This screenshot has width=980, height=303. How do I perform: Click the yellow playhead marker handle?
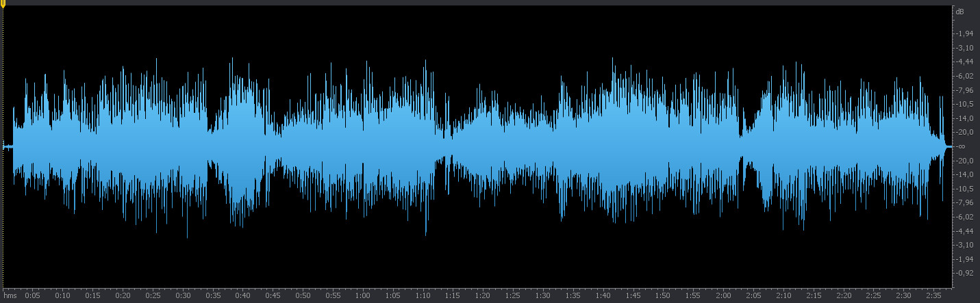[3, 4]
